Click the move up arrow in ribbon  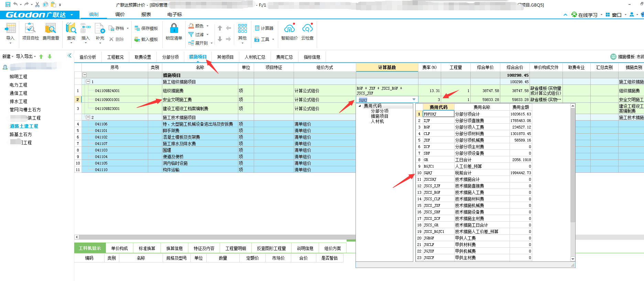click(220, 28)
